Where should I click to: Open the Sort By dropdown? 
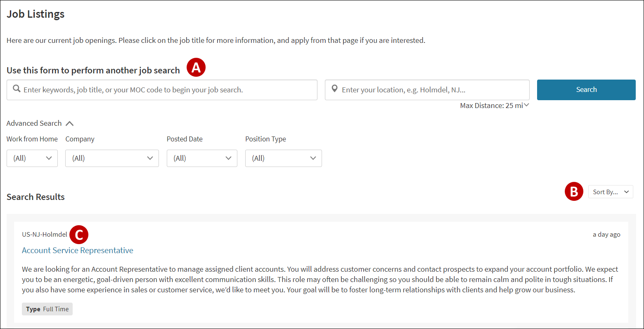click(610, 192)
